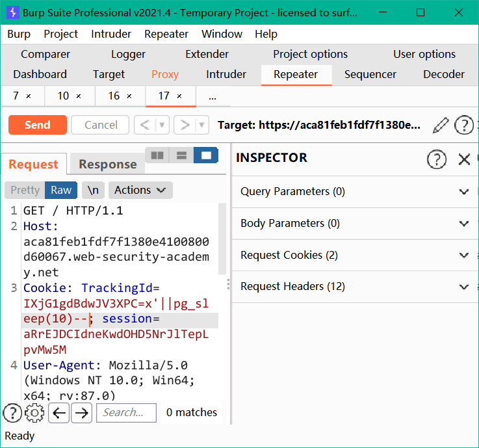
Task: Open the Window menu
Action: [x=222, y=34]
